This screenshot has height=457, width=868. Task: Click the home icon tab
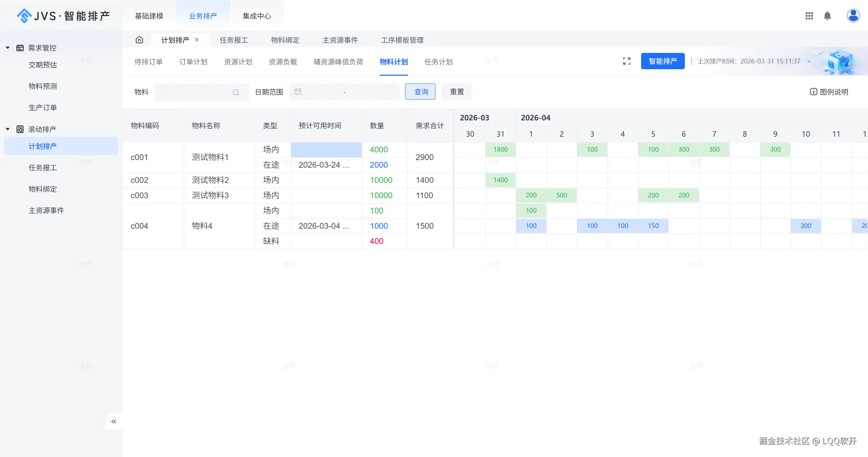coord(139,40)
